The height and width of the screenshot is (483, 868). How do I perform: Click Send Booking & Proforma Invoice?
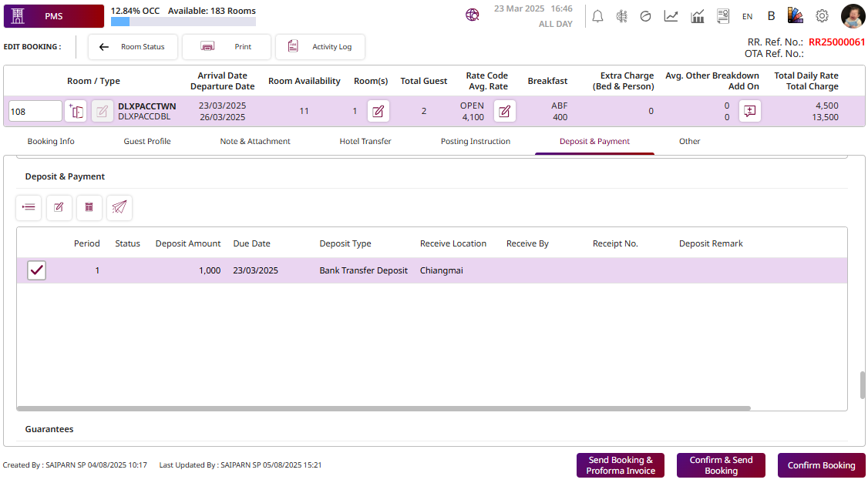621,465
